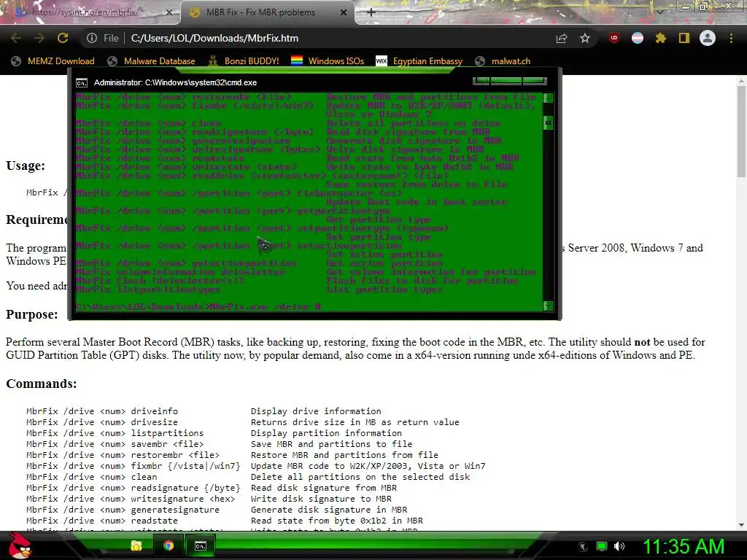View file info icon in address bar
747x560 pixels.
[92, 38]
